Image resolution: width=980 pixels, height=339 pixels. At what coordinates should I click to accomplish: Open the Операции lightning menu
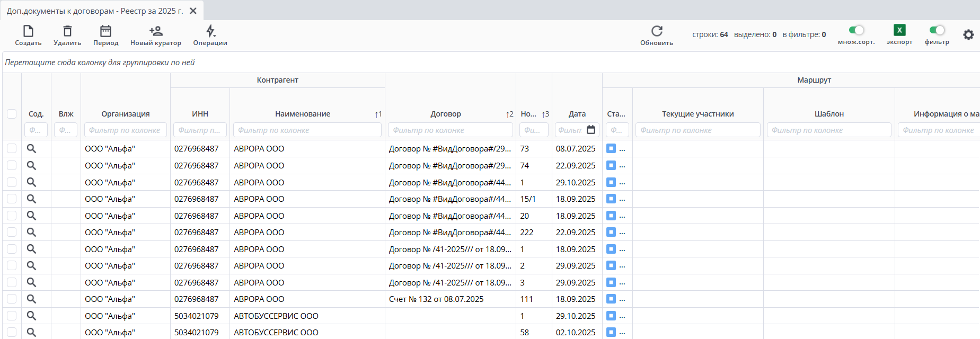tap(210, 31)
